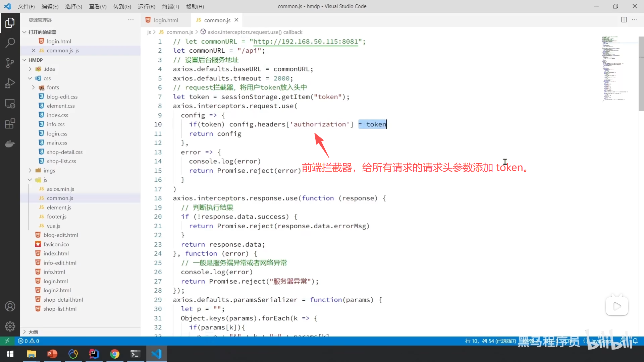Open the Extensions view
Image resolution: width=644 pixels, height=362 pixels.
[x=10, y=123]
